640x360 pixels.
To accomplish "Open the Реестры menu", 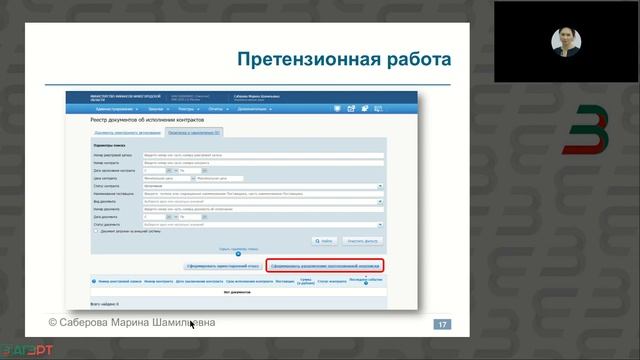I will (189, 109).
